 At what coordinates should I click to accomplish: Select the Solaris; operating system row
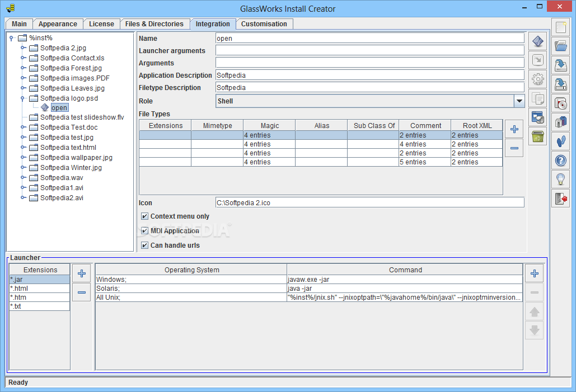(191, 288)
